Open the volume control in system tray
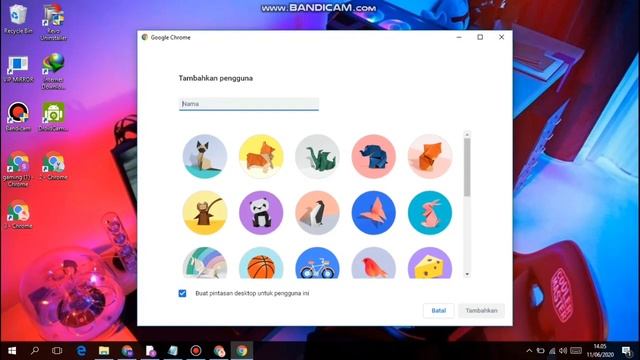This screenshot has height=360, width=640. click(x=563, y=351)
